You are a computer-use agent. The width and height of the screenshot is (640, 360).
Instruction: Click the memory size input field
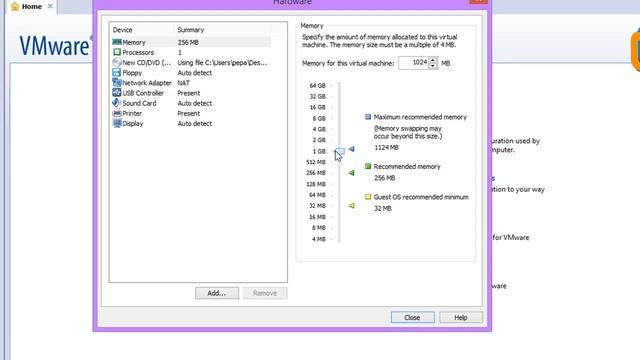pyautogui.click(x=413, y=63)
